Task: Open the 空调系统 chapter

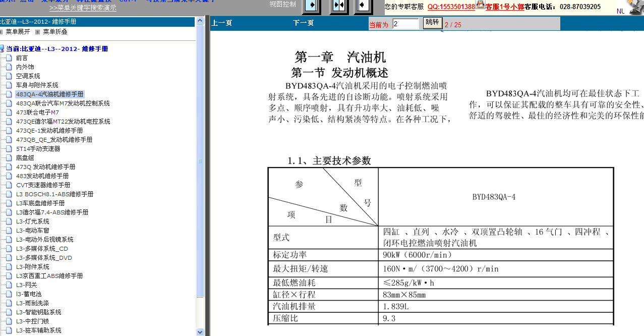Action: point(28,76)
